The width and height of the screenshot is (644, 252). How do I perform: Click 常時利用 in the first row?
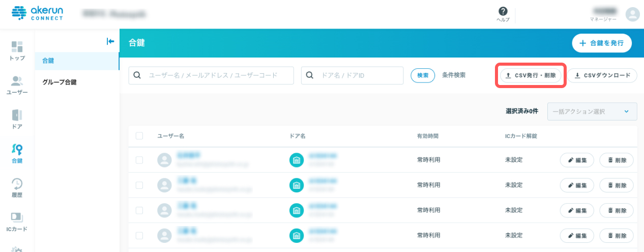point(428,160)
